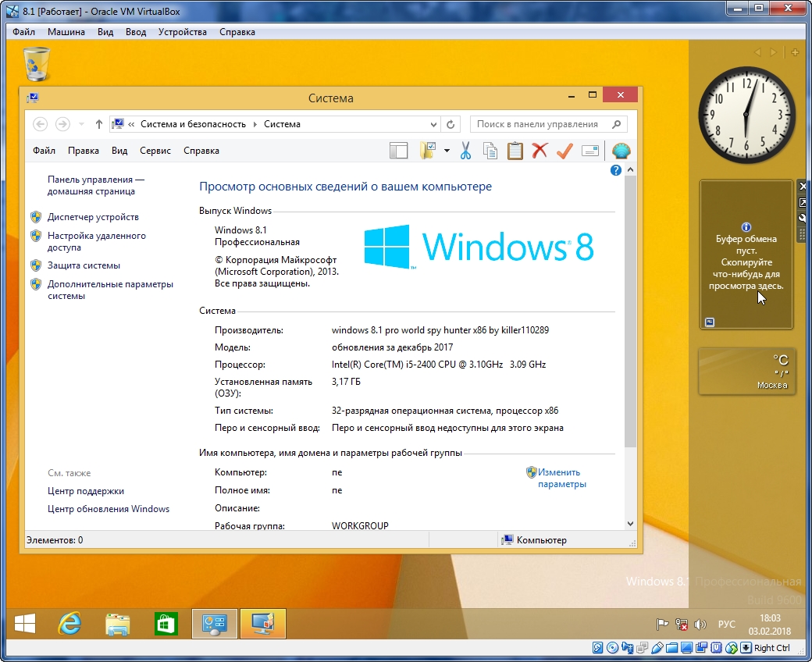Click the network tray icon with red X
This screenshot has width=812, height=662.
click(x=682, y=625)
